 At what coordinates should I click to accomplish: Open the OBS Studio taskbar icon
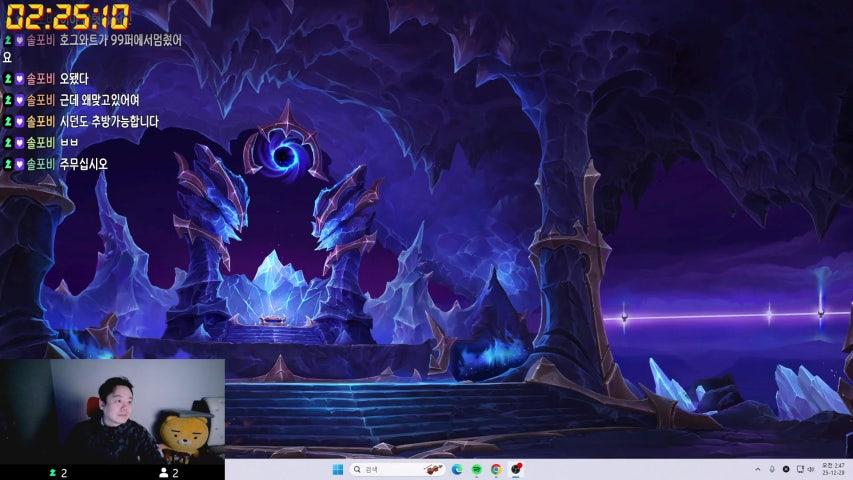click(516, 469)
